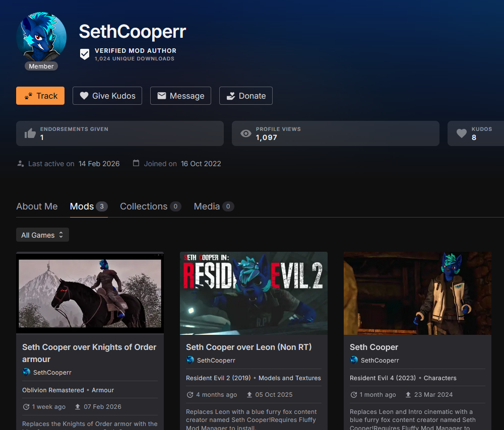Open the Knights of Order armour mod thumbnail
Viewport: 504px width, 430px height.
point(90,293)
